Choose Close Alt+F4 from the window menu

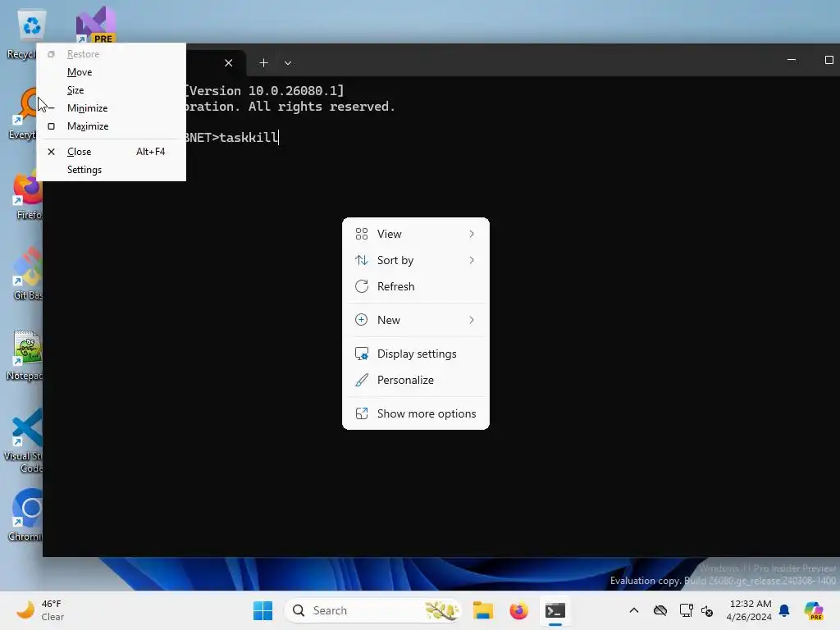111,152
